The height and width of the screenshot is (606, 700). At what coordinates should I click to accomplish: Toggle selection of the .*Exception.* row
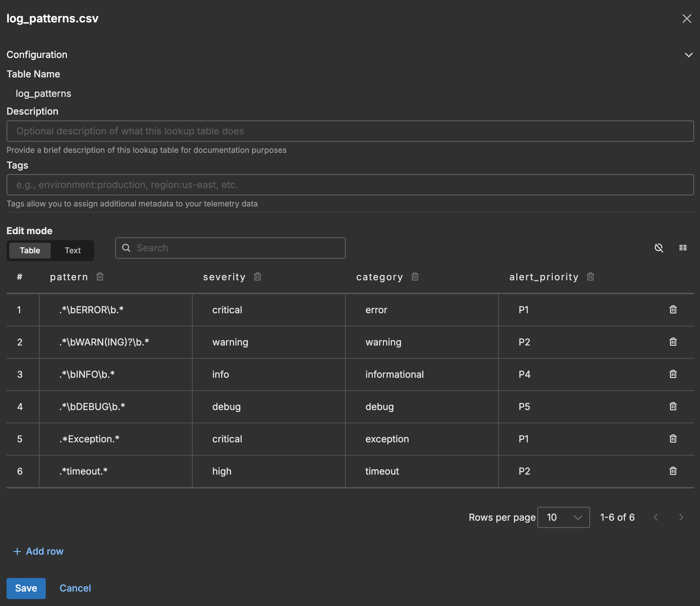click(20, 439)
